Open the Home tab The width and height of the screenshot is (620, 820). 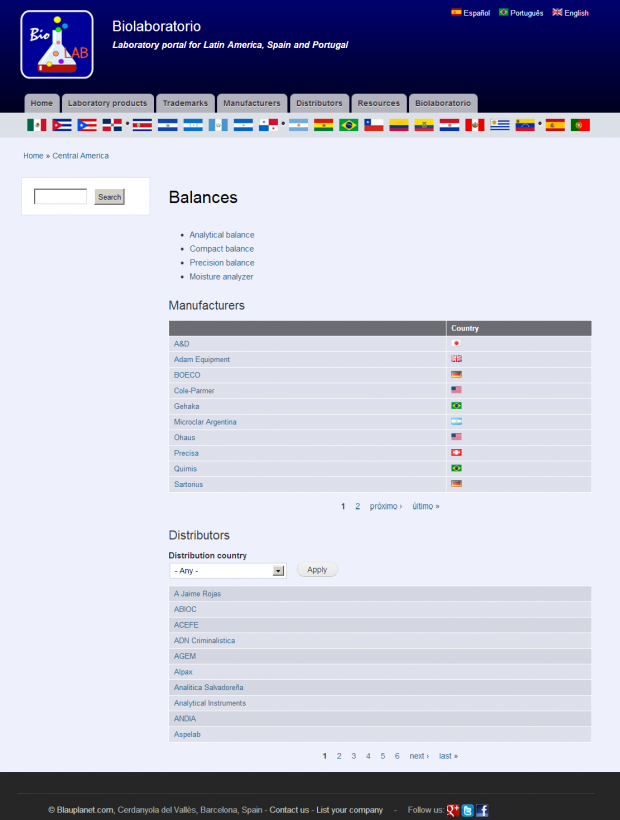point(42,103)
